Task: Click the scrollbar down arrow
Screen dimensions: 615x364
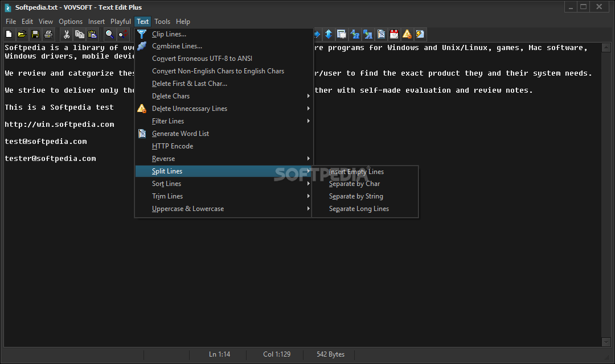Action: pyautogui.click(x=606, y=342)
